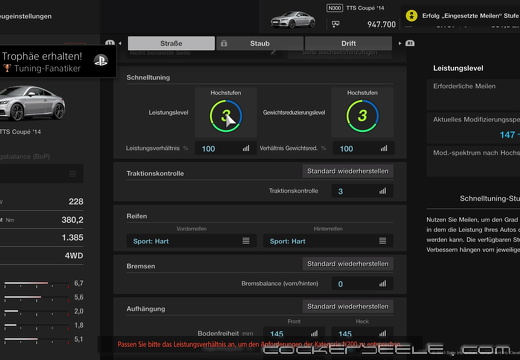
Task: Click the performance bar rated 5,6
Action: pos(36,297)
